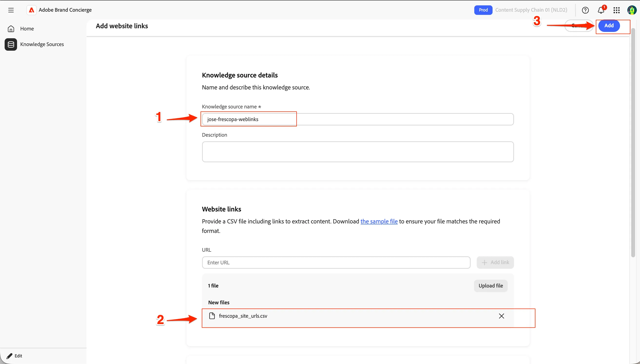Screen dimensions: 640x364
Task: Click the 'New files' heading
Action: point(219,302)
